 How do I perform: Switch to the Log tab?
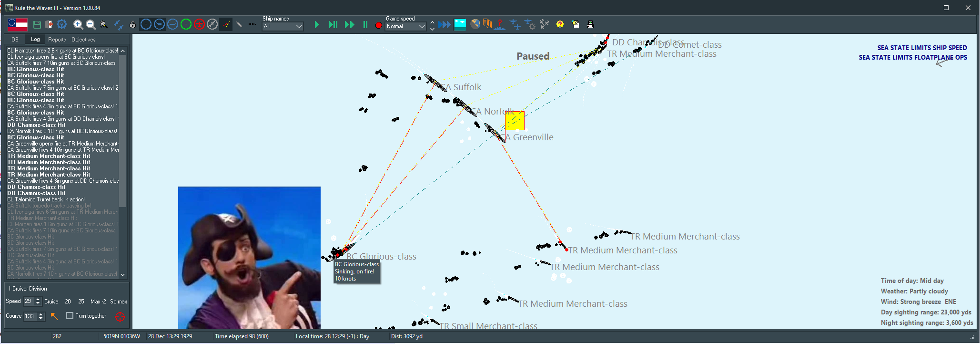[x=35, y=40]
